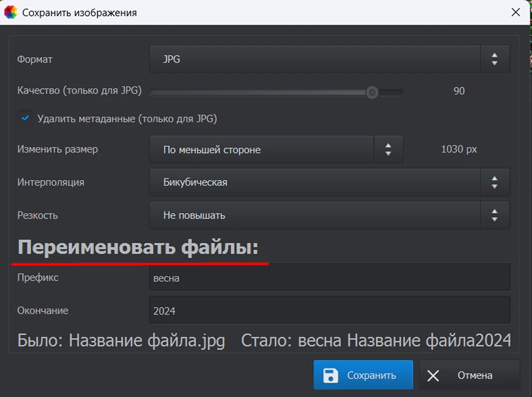Open the Формат dropdown showing JPG
Screen dimensions: 532x397
pyautogui.click(x=329, y=59)
